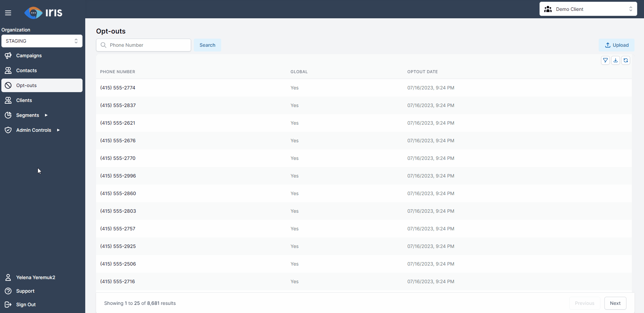The height and width of the screenshot is (313, 644).
Task: Select phone number (415) 555-2621
Action: pos(118,123)
